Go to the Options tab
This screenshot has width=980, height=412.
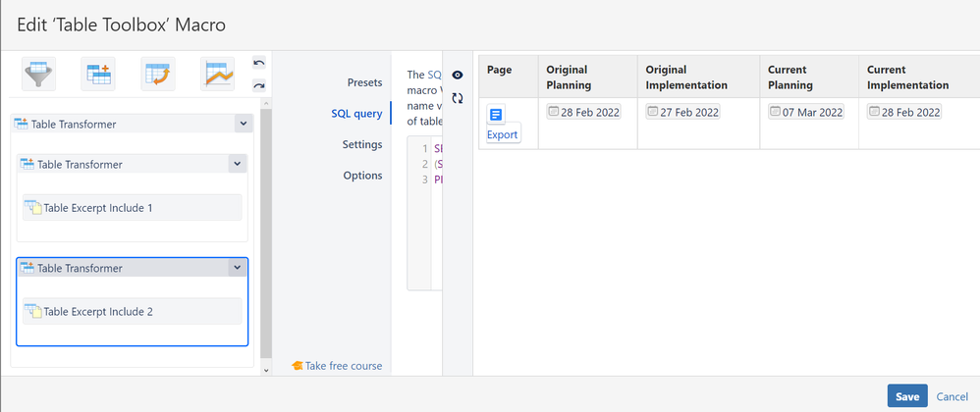[x=362, y=176]
